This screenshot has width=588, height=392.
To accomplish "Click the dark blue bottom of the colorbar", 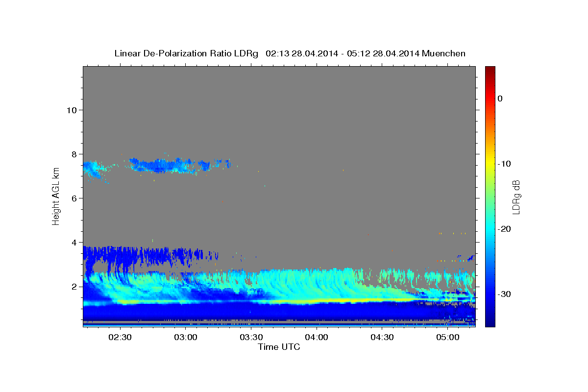I will (x=490, y=321).
